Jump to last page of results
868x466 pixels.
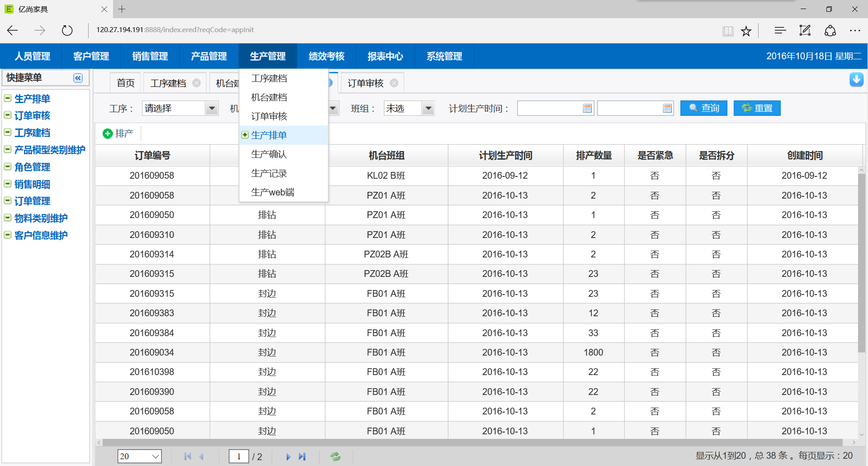click(302, 456)
